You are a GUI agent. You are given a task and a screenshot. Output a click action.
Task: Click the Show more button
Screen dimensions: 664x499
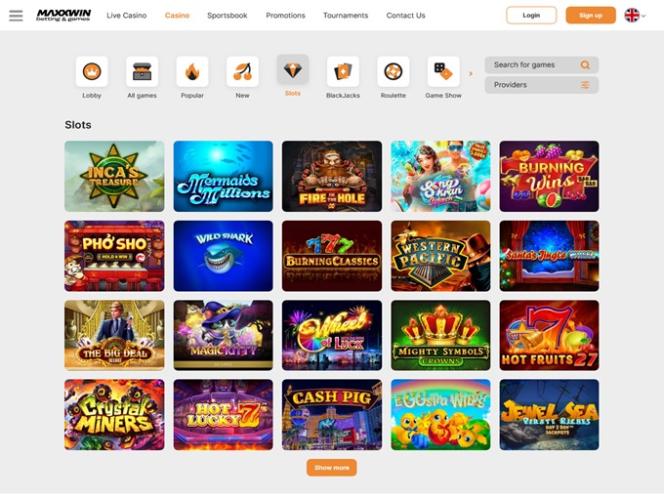pyautogui.click(x=332, y=468)
